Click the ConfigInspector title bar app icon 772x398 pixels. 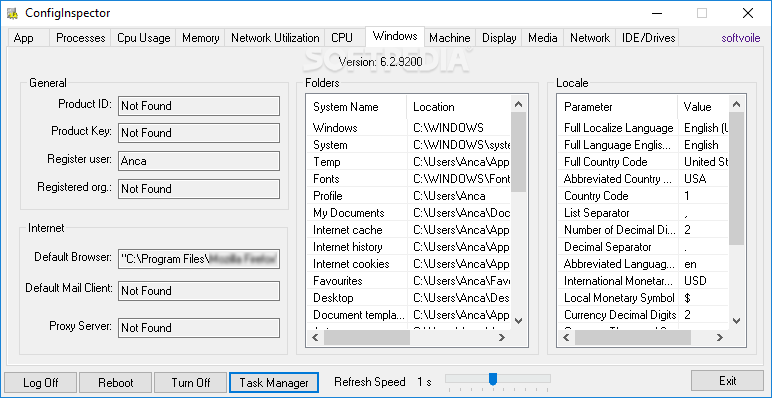coord(13,13)
